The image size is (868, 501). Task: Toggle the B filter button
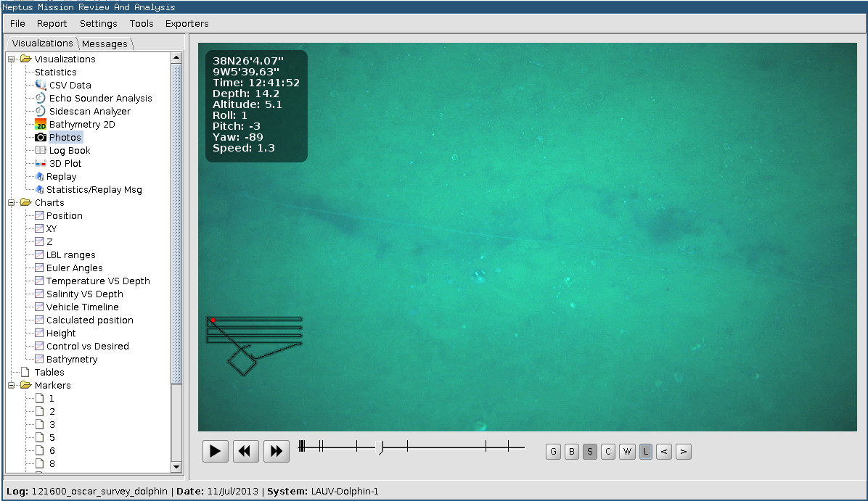[572, 452]
